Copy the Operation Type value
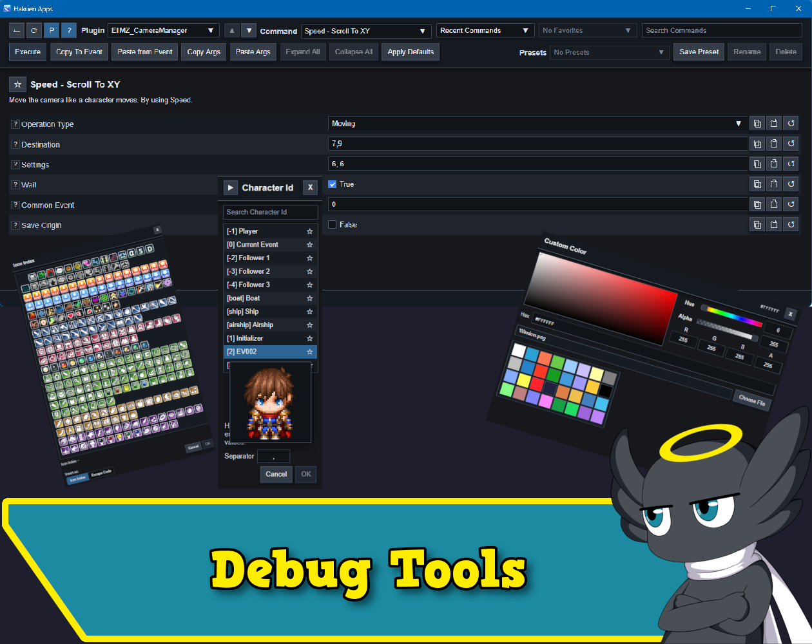 pyautogui.click(x=757, y=123)
